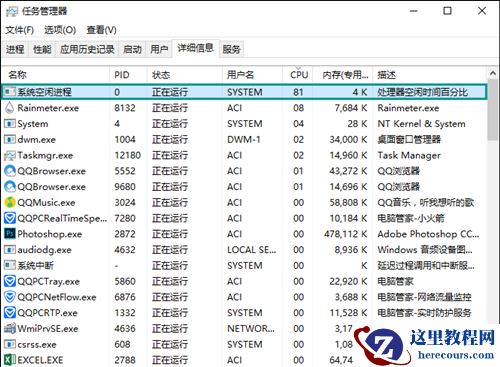Click the QQPCTray.exe shield icon
500x367 pixels.
(10, 281)
